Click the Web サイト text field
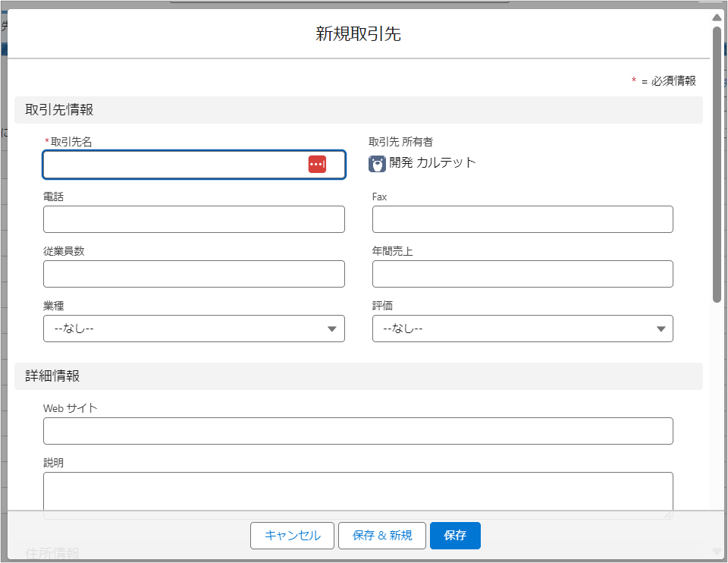Image resolution: width=728 pixels, height=563 pixels. [358, 431]
